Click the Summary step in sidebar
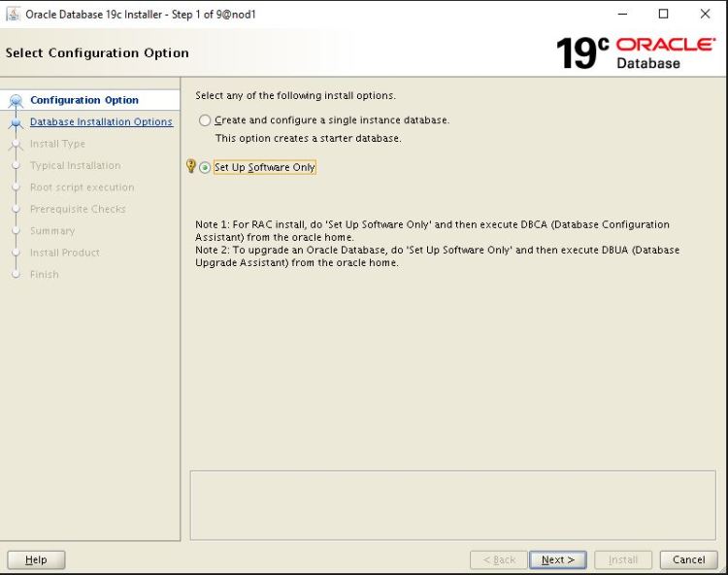This screenshot has height=575, width=728. pos(52,231)
